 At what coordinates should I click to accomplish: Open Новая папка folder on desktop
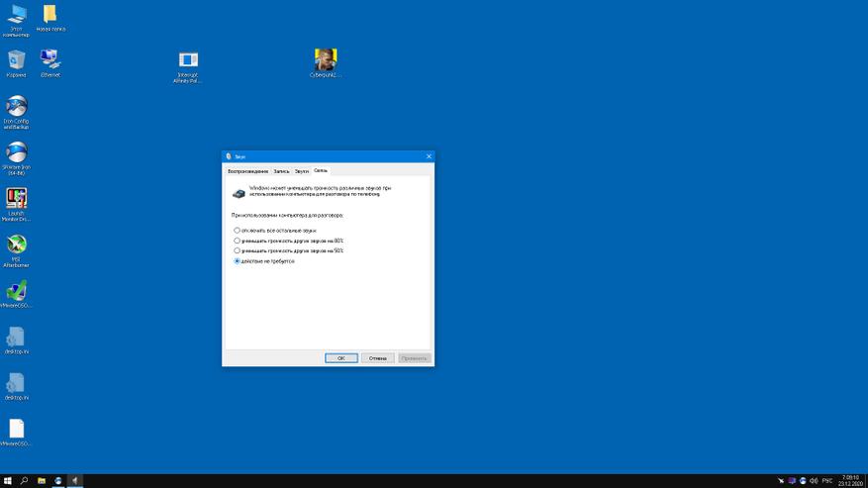[x=49, y=15]
